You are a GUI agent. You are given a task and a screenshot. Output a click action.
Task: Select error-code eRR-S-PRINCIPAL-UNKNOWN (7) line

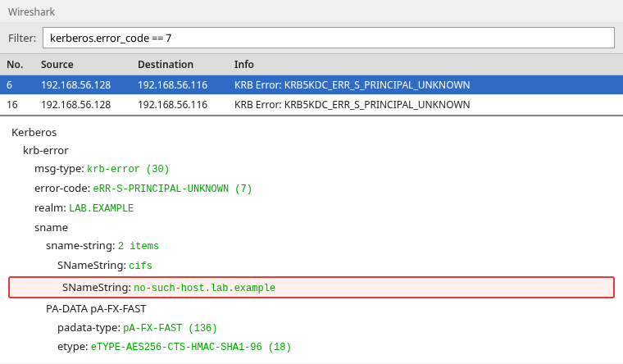pos(143,189)
